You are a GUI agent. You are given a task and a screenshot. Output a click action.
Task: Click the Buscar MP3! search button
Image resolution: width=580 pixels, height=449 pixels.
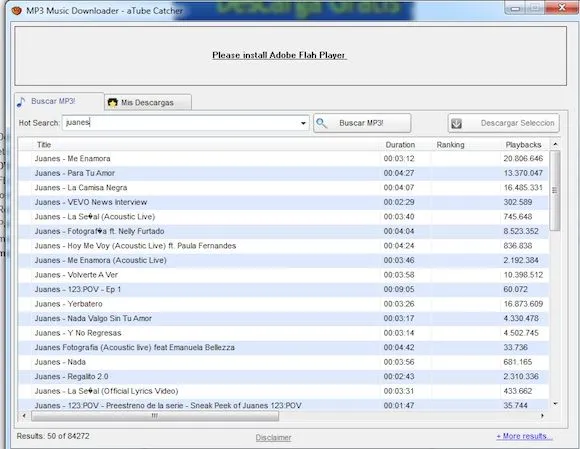click(x=362, y=123)
